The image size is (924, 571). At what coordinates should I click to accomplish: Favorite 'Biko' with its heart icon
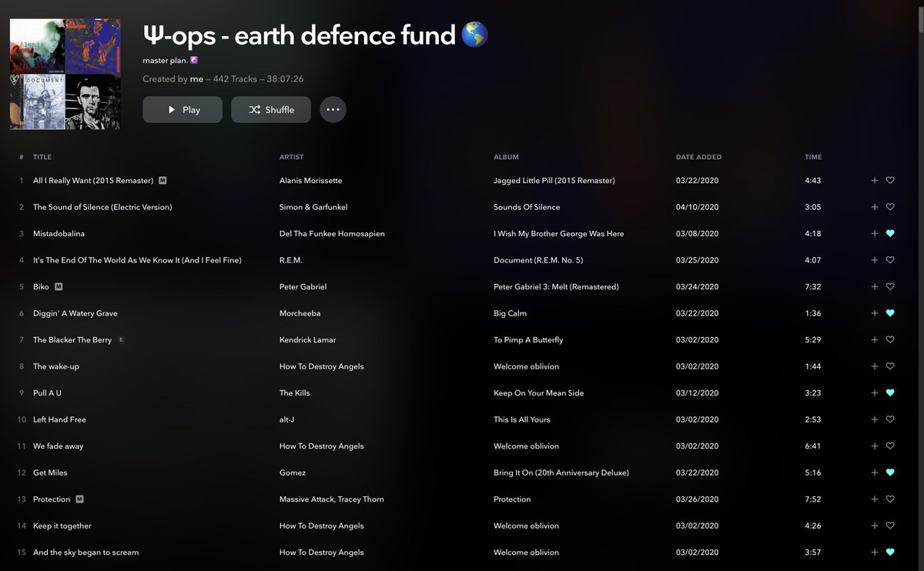(x=890, y=287)
